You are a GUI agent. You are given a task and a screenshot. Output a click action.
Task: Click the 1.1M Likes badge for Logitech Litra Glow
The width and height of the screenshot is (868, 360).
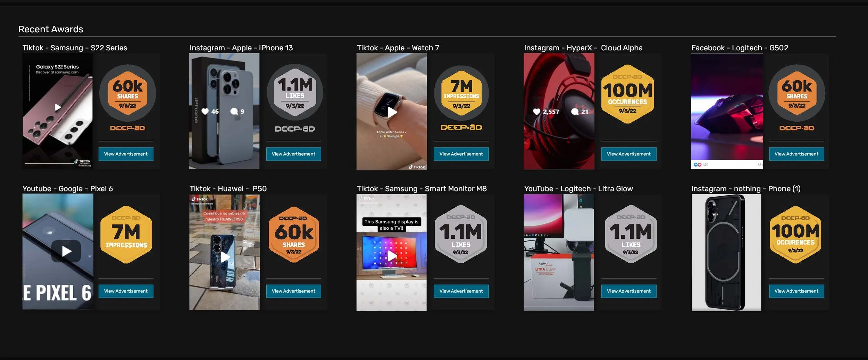[631, 234]
